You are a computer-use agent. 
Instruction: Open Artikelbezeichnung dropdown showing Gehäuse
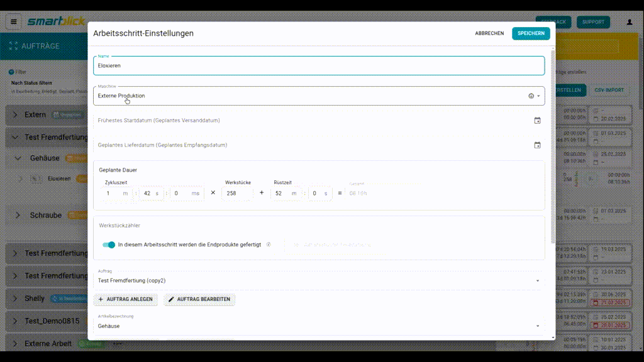tap(319, 326)
